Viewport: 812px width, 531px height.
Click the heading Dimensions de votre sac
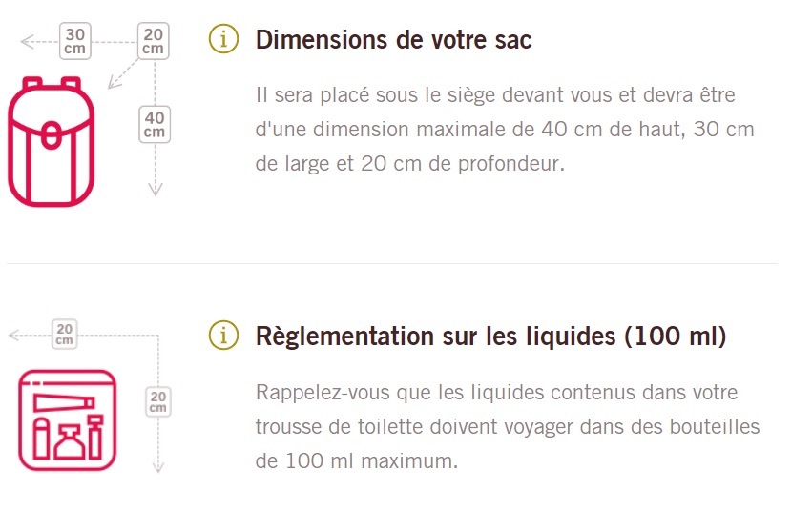(393, 40)
